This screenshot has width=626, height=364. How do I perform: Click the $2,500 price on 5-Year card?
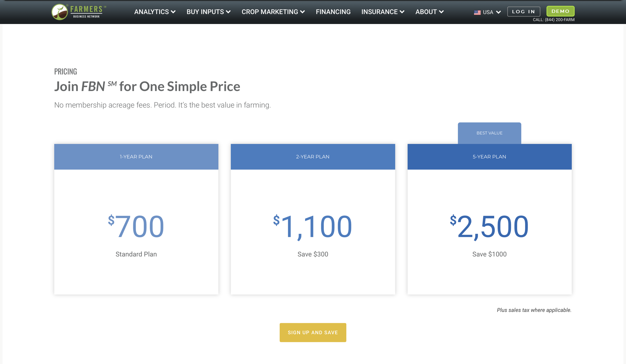[x=489, y=227]
